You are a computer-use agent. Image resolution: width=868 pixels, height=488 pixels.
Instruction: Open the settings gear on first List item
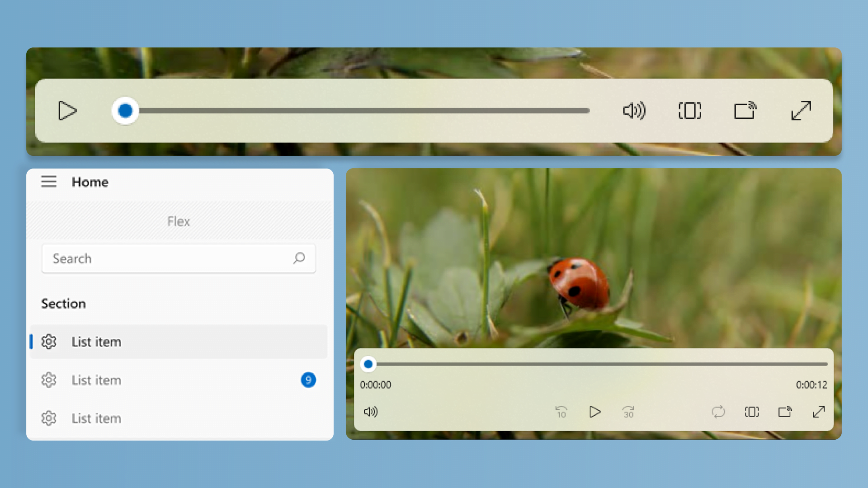tap(48, 342)
